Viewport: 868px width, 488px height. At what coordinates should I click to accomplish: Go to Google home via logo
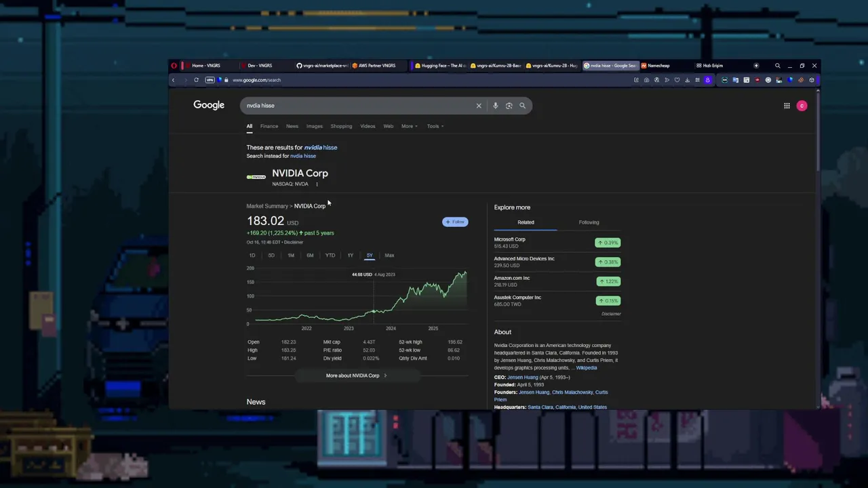pyautogui.click(x=209, y=105)
